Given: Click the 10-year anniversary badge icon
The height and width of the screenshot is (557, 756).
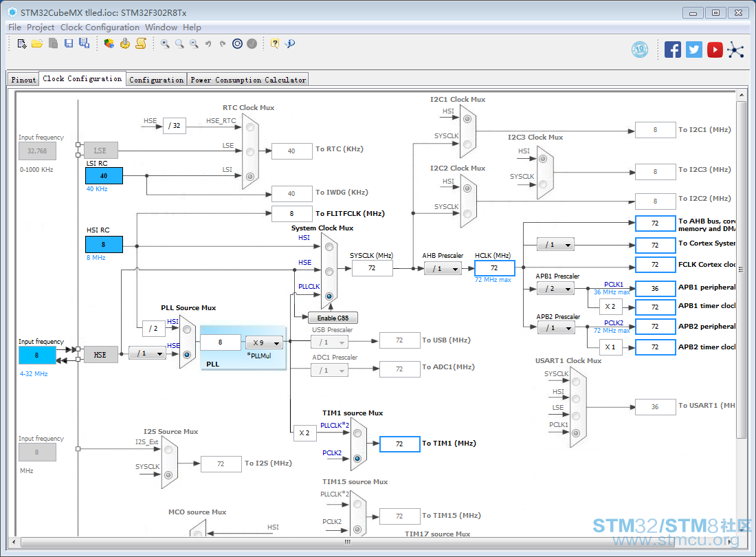Looking at the screenshot, I should 640,50.
